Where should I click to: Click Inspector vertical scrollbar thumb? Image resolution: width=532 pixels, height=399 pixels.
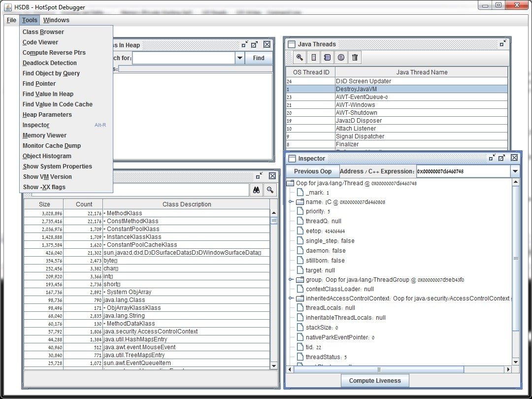(x=516, y=259)
